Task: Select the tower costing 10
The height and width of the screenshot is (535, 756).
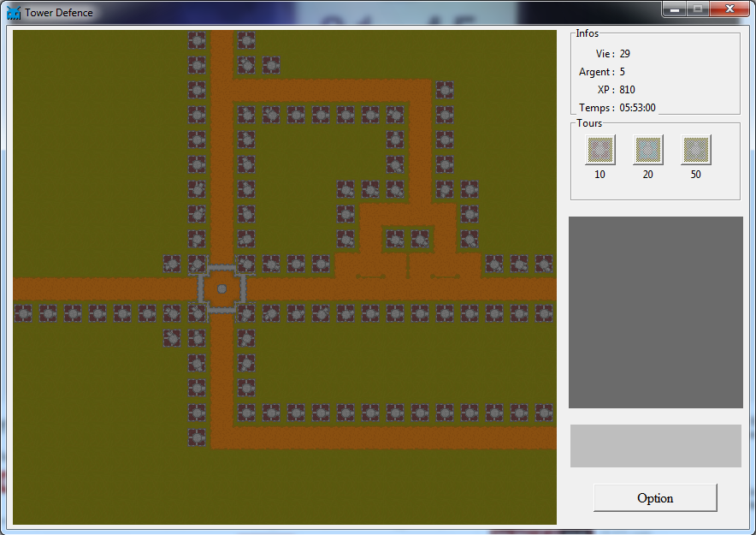Action: pos(599,150)
